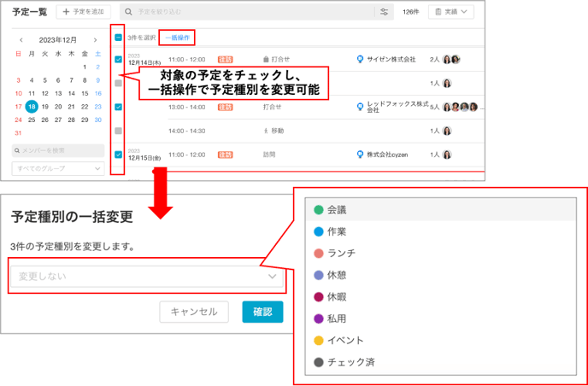
Task: Click the 往訪 badge on 13:00 - 14:00 row
Action: pos(226,108)
